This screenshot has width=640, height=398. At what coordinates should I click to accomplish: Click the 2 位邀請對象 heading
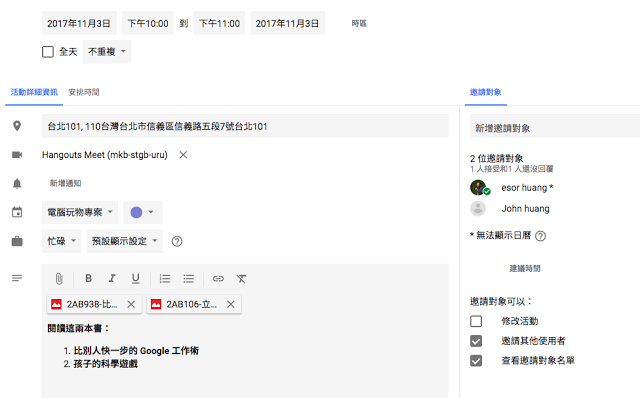[496, 158]
